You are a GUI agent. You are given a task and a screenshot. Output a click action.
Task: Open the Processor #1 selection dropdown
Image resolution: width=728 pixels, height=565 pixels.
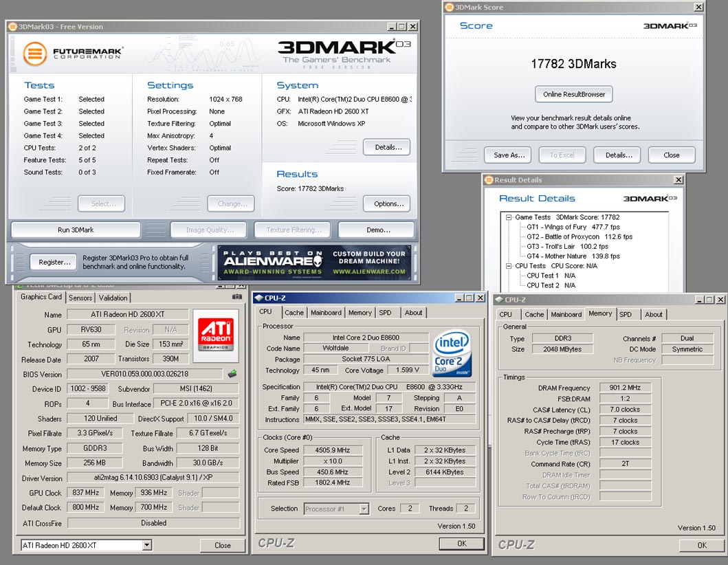coord(364,509)
